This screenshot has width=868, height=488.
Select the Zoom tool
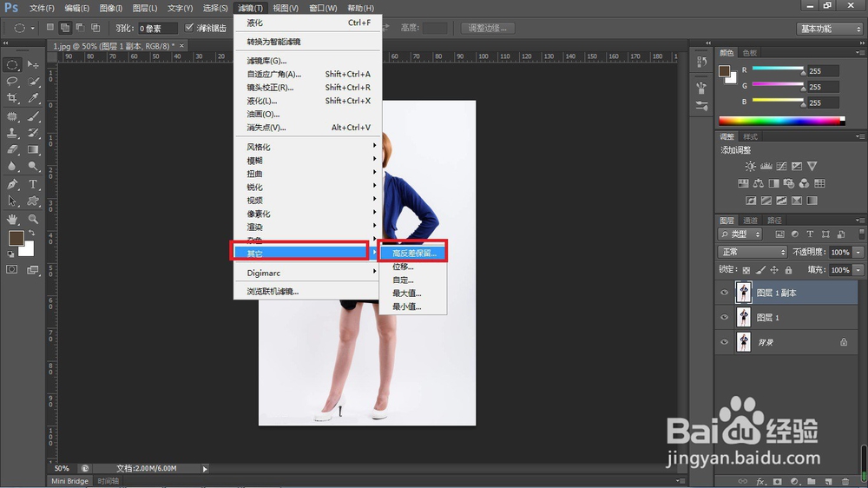coord(33,220)
